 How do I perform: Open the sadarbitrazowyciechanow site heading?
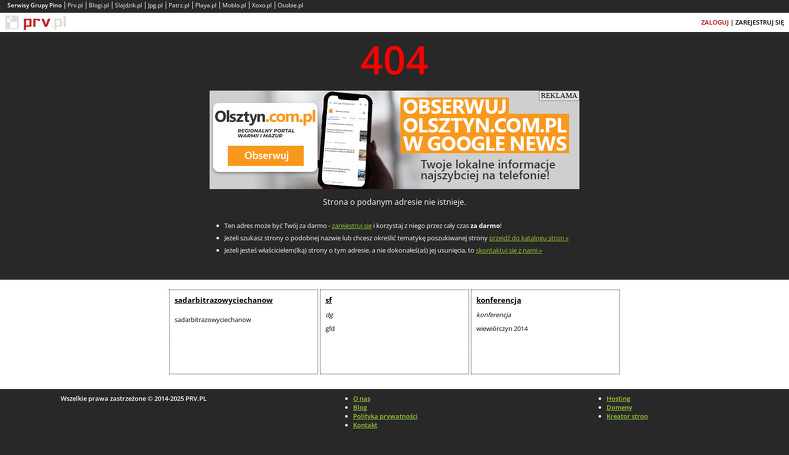point(223,300)
